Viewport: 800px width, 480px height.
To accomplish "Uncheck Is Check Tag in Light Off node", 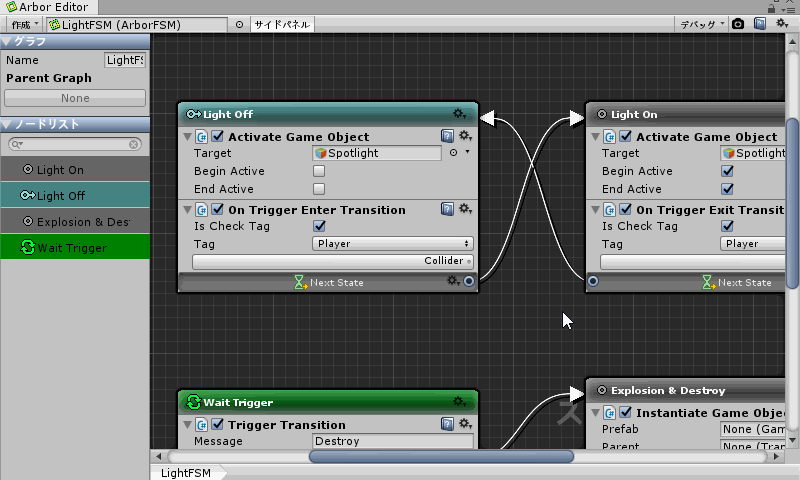I will click(x=319, y=226).
